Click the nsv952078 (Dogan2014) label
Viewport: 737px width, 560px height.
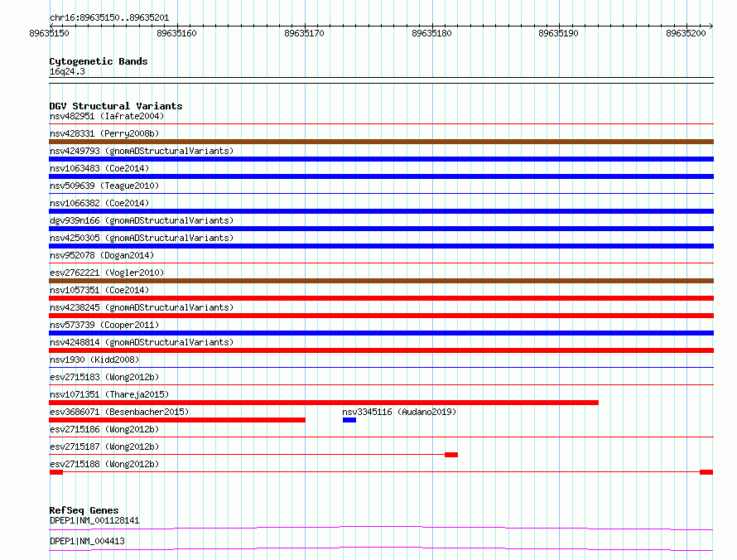(x=102, y=255)
